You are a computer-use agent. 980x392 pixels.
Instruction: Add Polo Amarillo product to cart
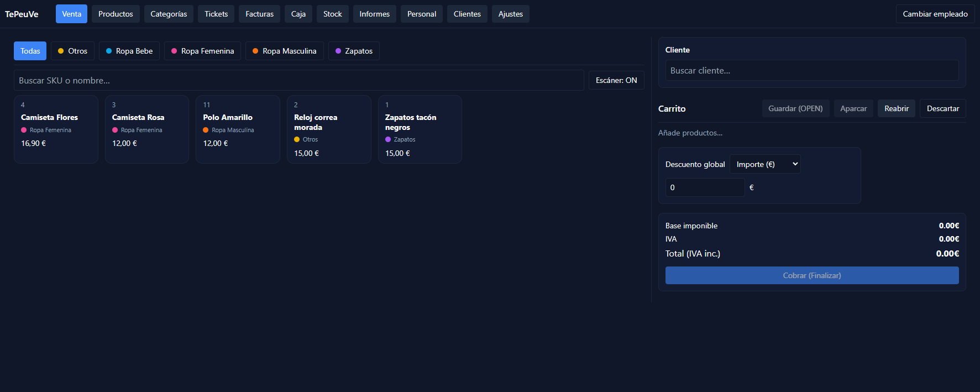[x=238, y=129]
